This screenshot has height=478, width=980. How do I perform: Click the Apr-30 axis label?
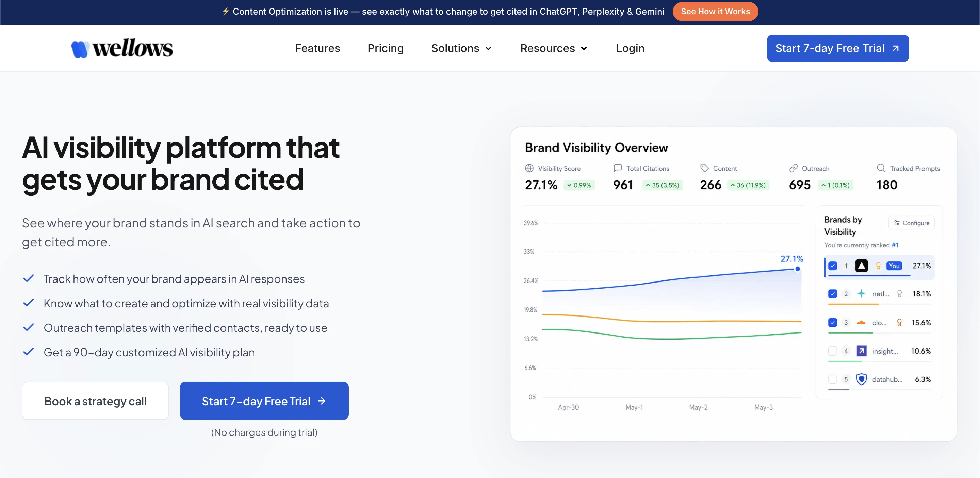[568, 407]
